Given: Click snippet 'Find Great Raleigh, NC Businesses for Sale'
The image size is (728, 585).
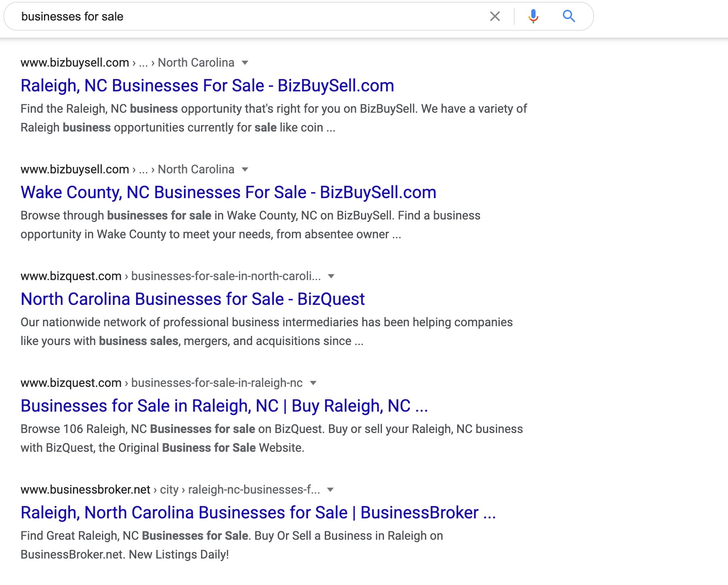Looking at the screenshot, I should pyautogui.click(x=232, y=545).
